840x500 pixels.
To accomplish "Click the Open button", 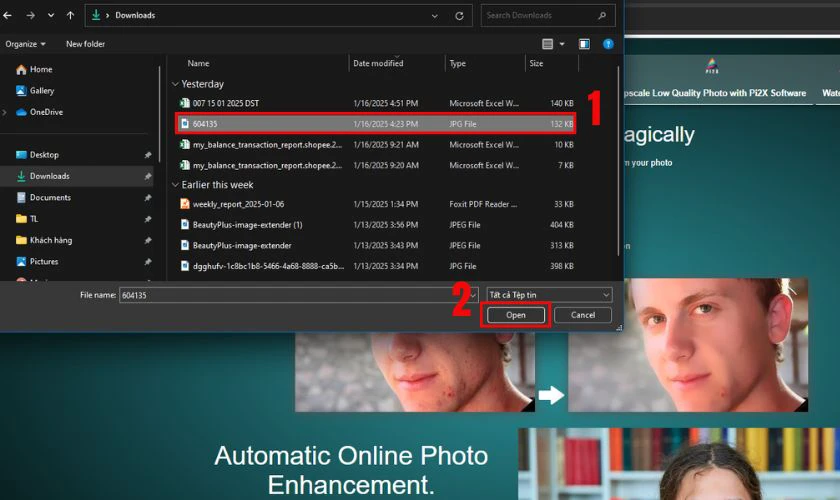I will tap(516, 315).
